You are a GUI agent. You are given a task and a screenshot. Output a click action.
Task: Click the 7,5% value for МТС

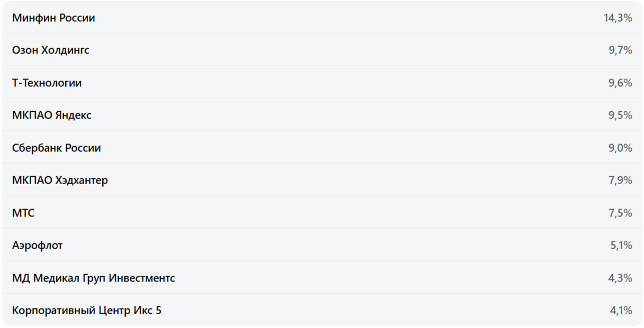click(x=620, y=213)
